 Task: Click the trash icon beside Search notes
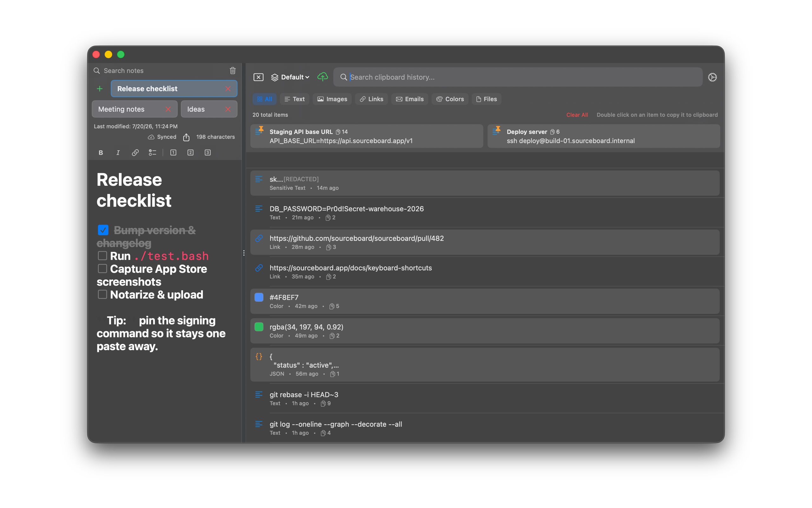point(232,70)
